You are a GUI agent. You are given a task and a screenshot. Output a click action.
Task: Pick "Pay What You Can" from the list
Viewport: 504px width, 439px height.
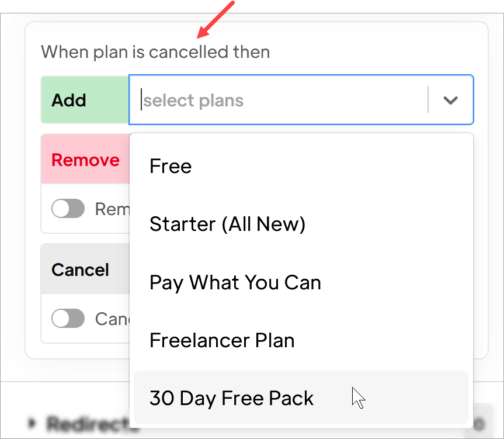click(x=235, y=282)
